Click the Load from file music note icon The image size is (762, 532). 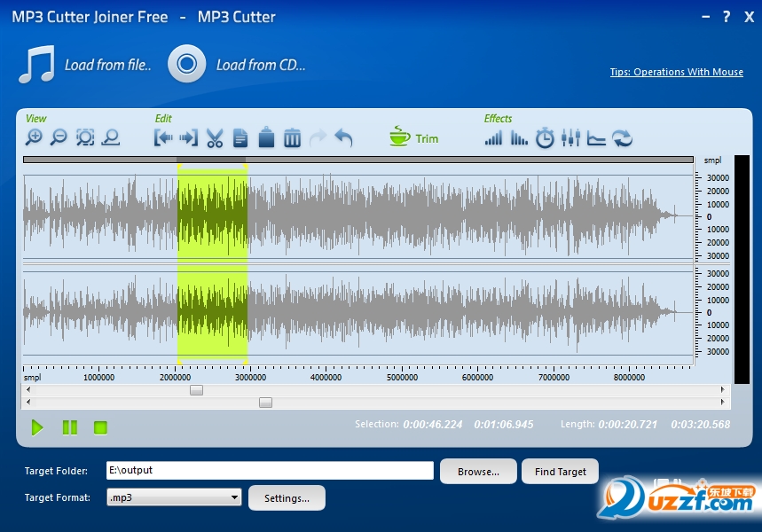click(36, 64)
